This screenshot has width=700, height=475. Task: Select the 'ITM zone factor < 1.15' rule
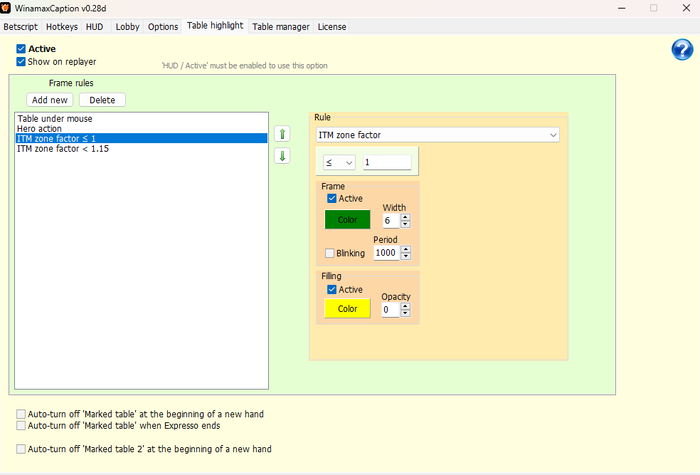click(x=142, y=149)
